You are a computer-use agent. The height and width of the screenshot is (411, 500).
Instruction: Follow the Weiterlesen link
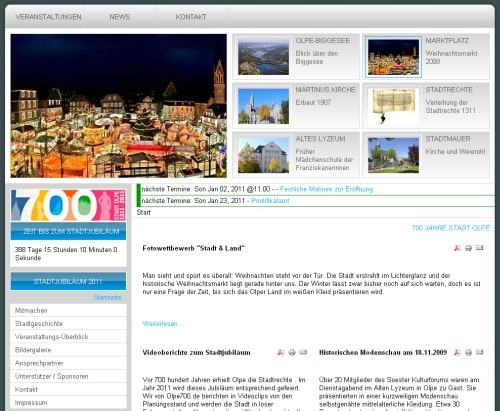[162, 324]
